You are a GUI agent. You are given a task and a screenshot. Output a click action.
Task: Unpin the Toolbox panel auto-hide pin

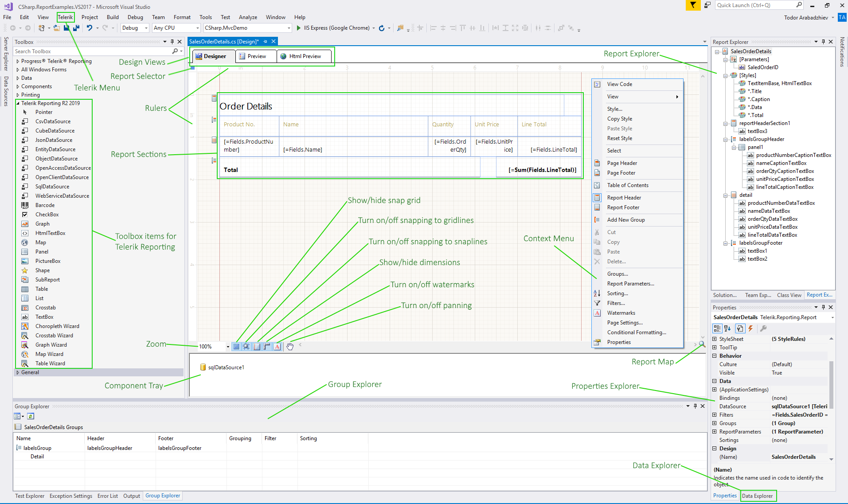(172, 41)
